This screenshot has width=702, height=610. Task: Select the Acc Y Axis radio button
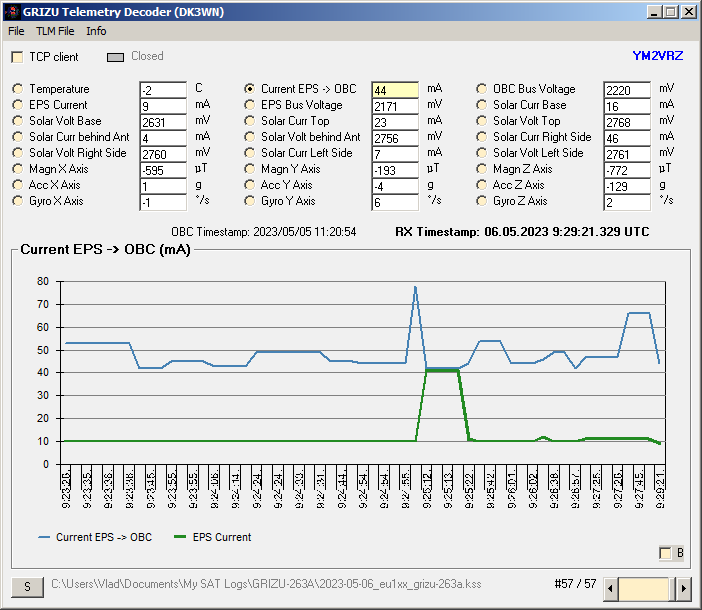point(249,185)
